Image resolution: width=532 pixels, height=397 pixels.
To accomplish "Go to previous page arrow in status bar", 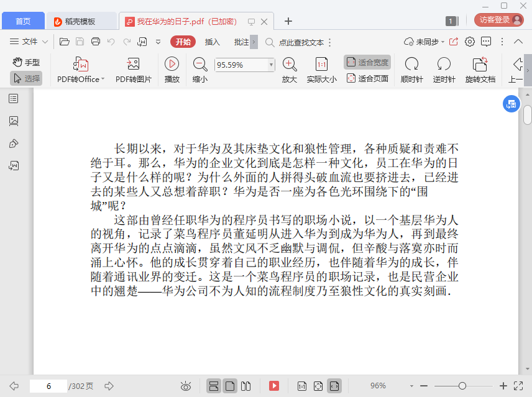I will (14, 386).
